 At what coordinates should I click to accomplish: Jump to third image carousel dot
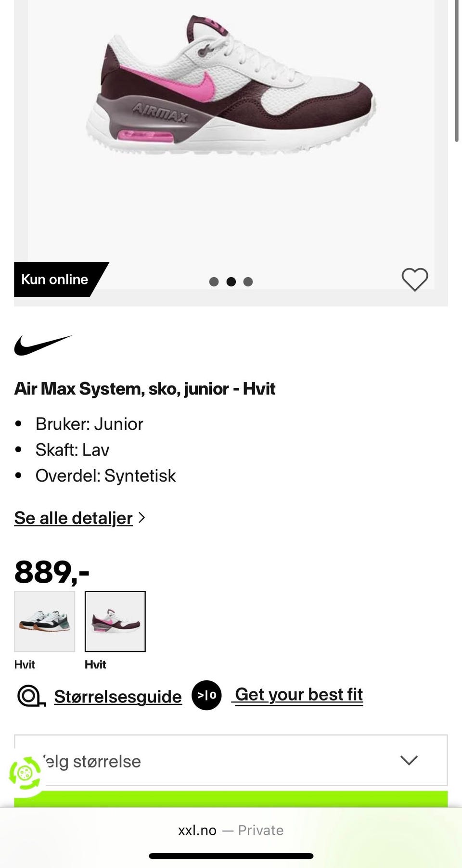[248, 282]
